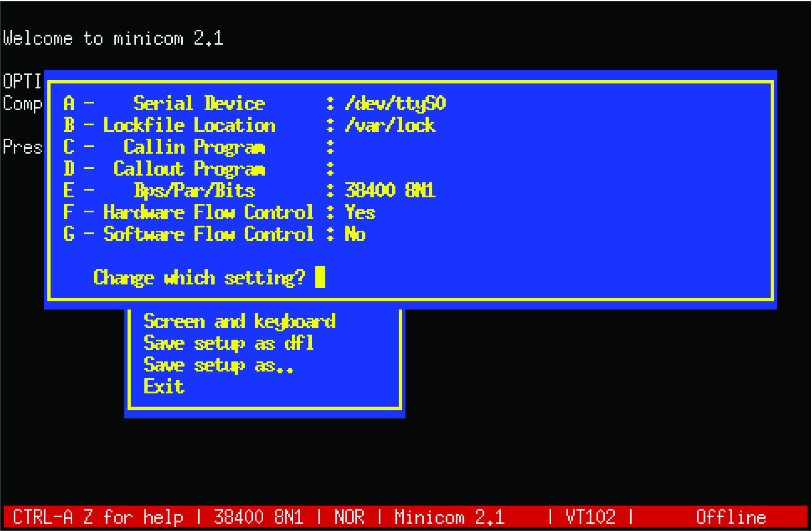Choose Save setup as dfl
This screenshot has height=531, width=812.
click(229, 344)
